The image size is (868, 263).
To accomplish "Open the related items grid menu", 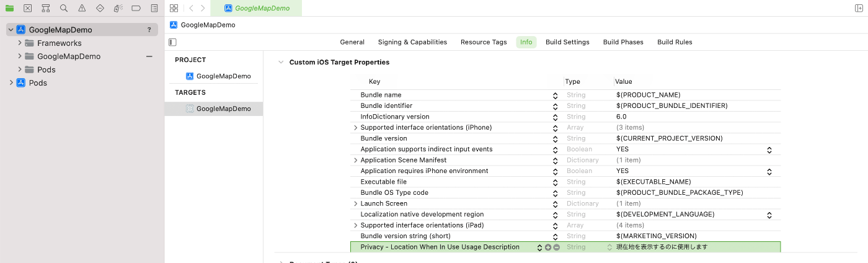I will tap(174, 8).
